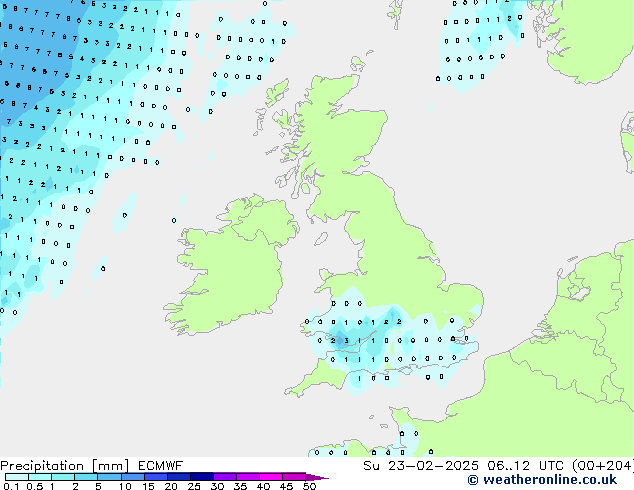Open the weatheronline.co.uk copyright link
Viewport: 634px width, 490px height.
pyautogui.click(x=542, y=480)
